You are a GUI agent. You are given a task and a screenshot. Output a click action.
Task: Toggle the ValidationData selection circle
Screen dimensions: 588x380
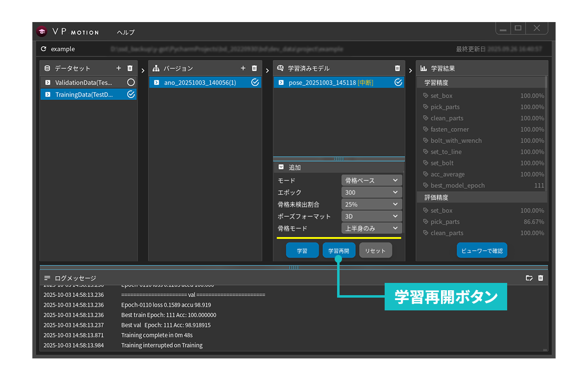coord(131,82)
